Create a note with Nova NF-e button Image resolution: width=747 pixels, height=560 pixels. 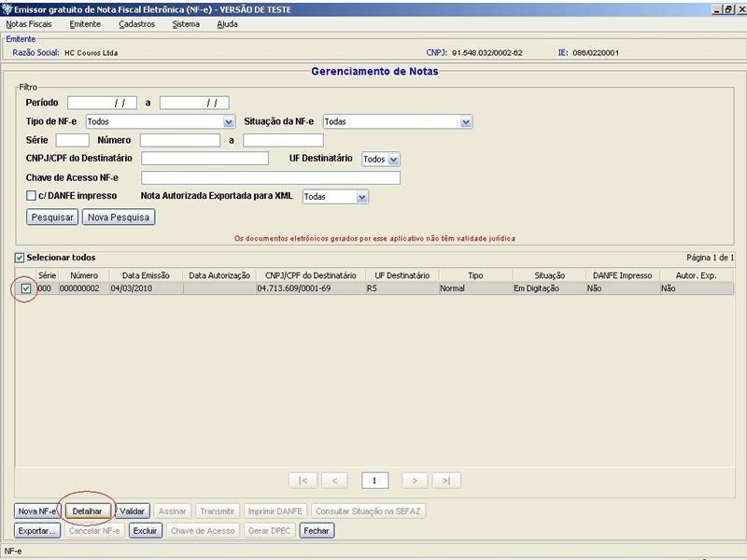(x=36, y=511)
